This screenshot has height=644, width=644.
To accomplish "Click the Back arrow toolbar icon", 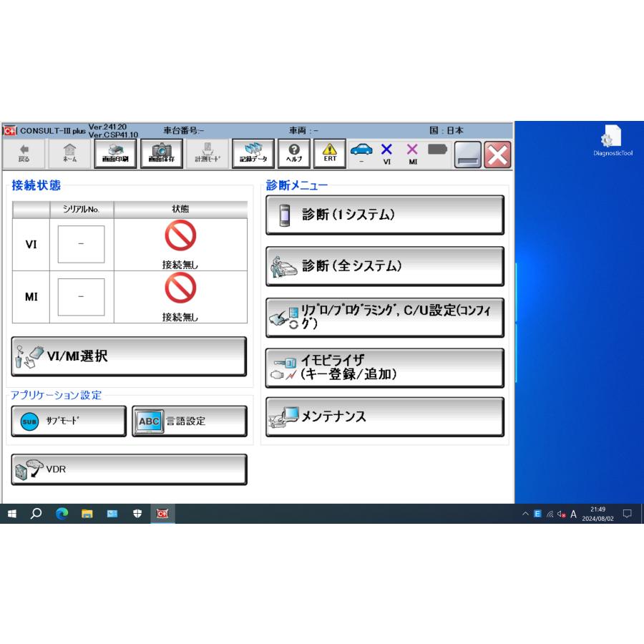I will [x=24, y=153].
